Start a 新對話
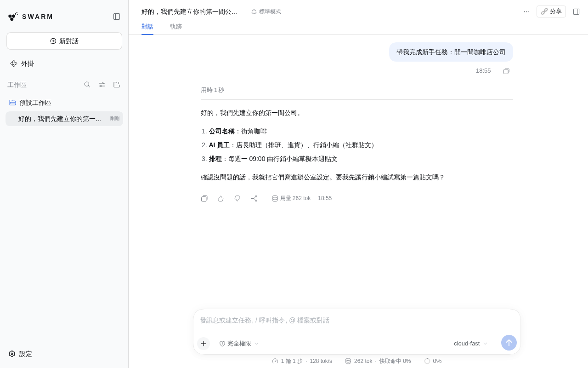This screenshot has width=588, height=368. 64,41
